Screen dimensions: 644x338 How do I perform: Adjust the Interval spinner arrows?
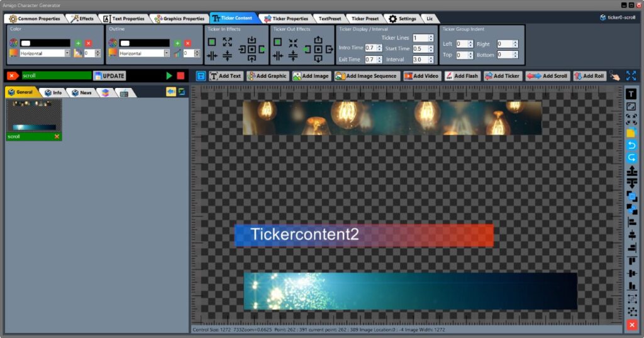(x=431, y=60)
